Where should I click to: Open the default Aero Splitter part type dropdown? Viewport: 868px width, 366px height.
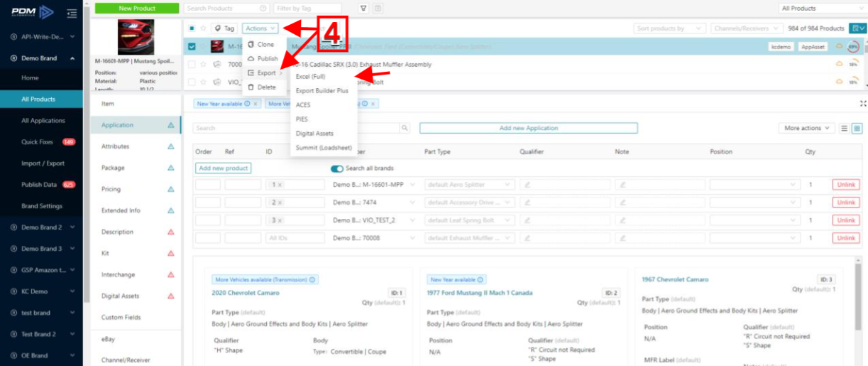tap(469, 185)
